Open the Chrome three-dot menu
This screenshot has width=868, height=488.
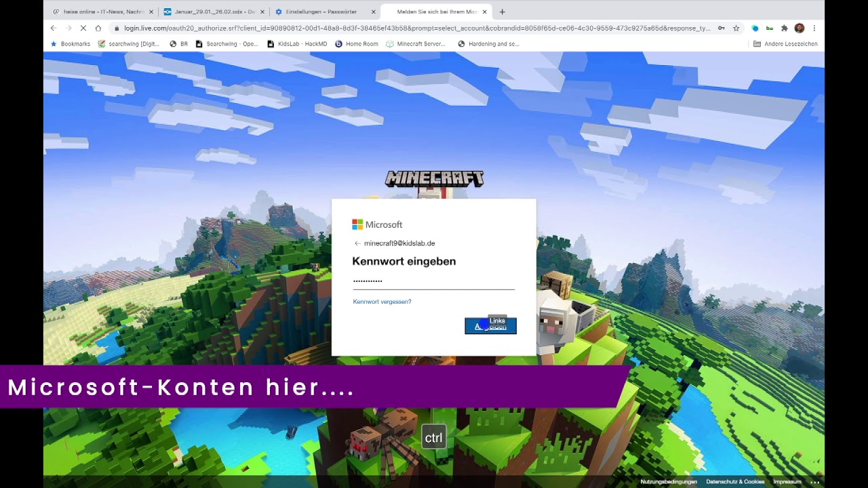(814, 28)
